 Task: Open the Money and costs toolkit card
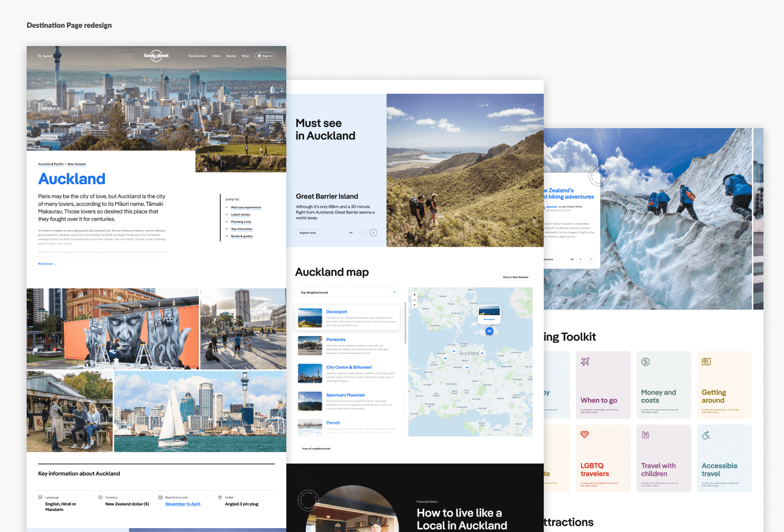pyautogui.click(x=664, y=385)
